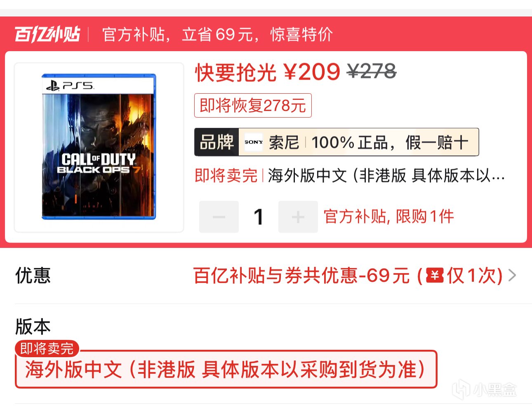Click the 官方补贴, 限购1件 notice text
This screenshot has width=532, height=410.
(388, 217)
